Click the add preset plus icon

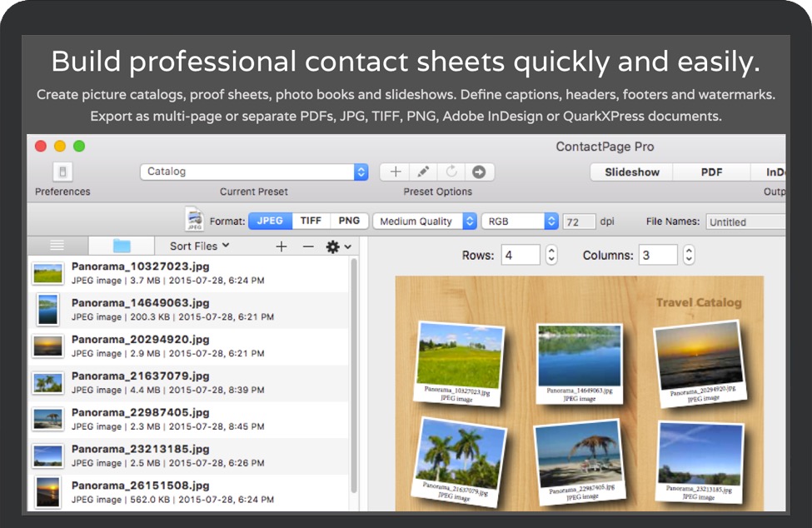pos(396,172)
